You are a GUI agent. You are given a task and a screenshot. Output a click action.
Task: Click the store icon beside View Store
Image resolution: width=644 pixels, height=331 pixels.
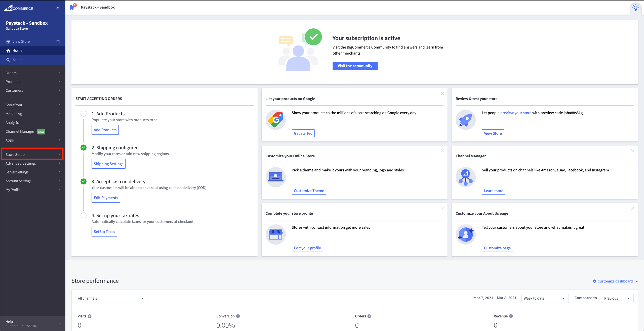[x=8, y=41]
